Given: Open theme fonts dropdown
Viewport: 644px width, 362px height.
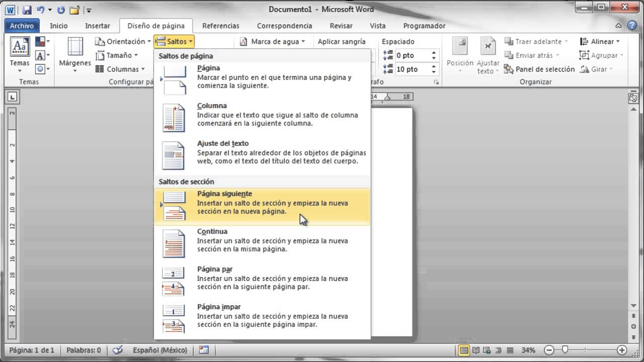Looking at the screenshot, I should coord(42,55).
